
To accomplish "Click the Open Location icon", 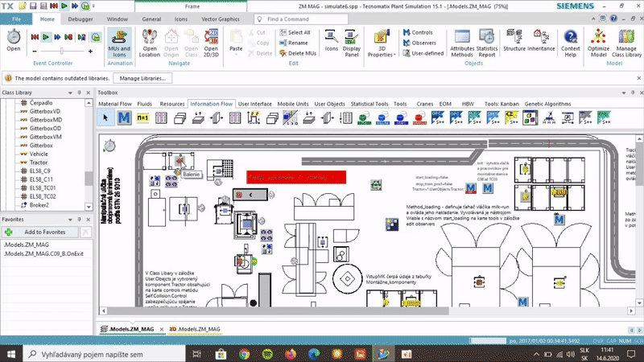I will point(150,43).
